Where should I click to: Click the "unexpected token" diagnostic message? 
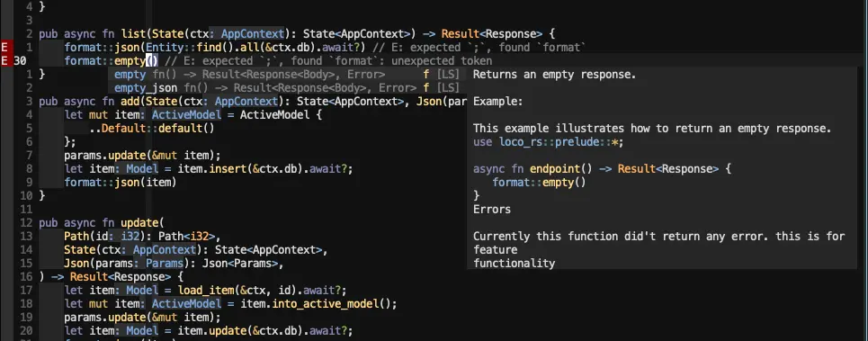pyautogui.click(x=442, y=61)
